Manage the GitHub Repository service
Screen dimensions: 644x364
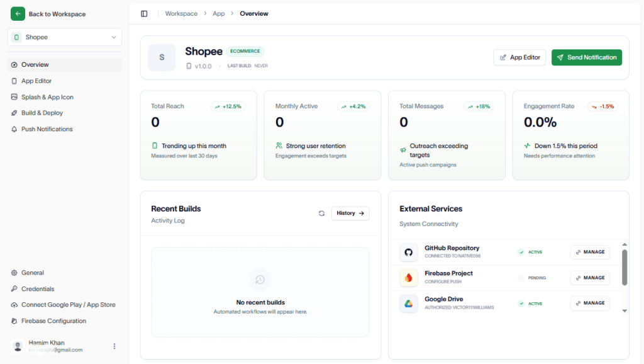590,252
